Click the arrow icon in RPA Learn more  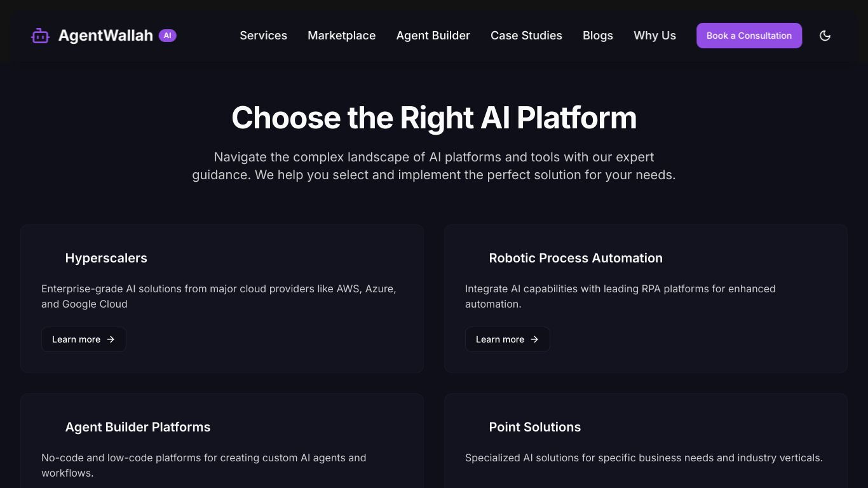click(x=534, y=339)
